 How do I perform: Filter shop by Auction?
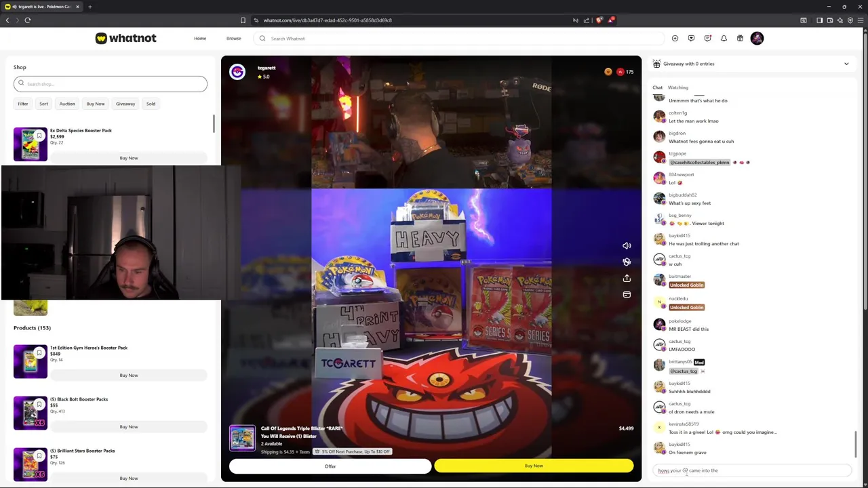coord(67,104)
